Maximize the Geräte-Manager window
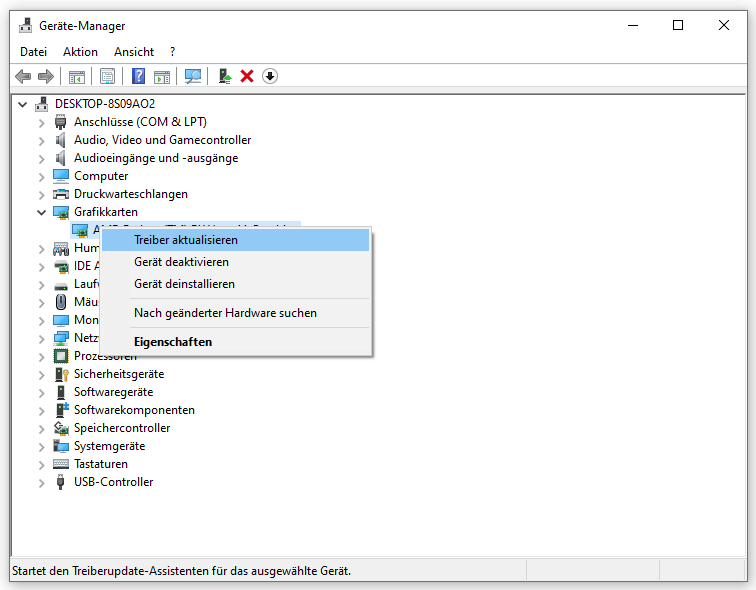 [x=678, y=25]
